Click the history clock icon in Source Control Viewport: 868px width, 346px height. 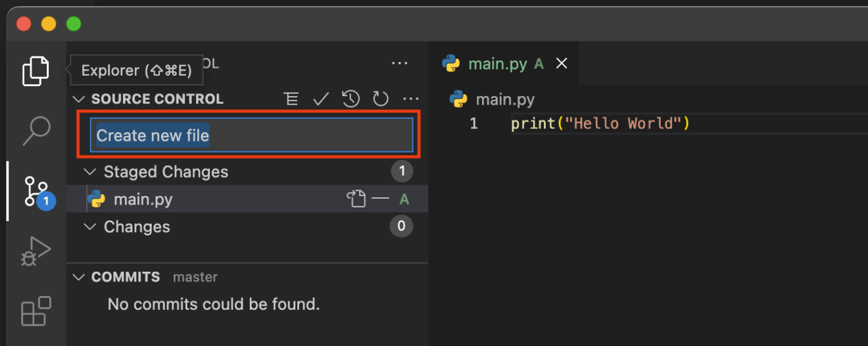350,99
